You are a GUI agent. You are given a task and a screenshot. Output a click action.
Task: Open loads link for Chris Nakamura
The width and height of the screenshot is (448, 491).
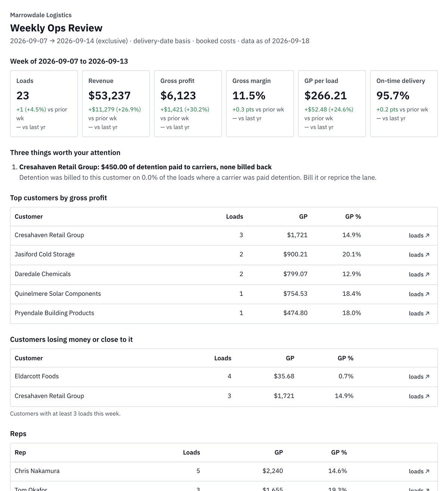(x=419, y=472)
